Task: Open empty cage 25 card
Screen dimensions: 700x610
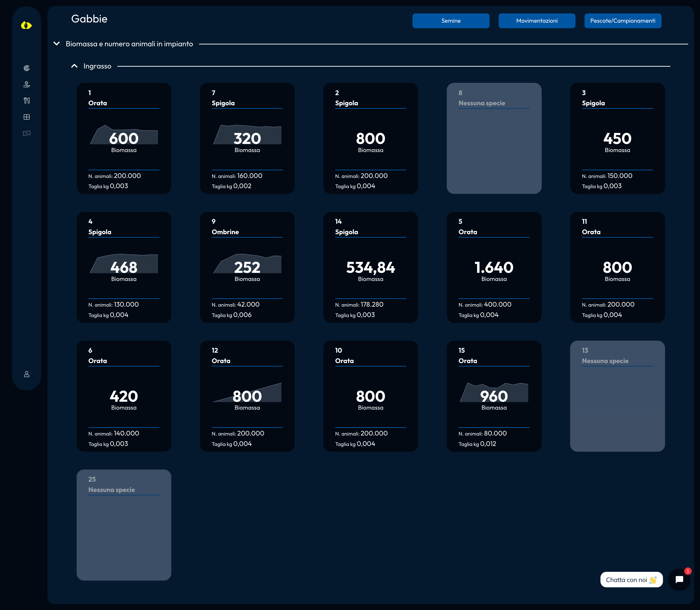Action: coord(124,525)
